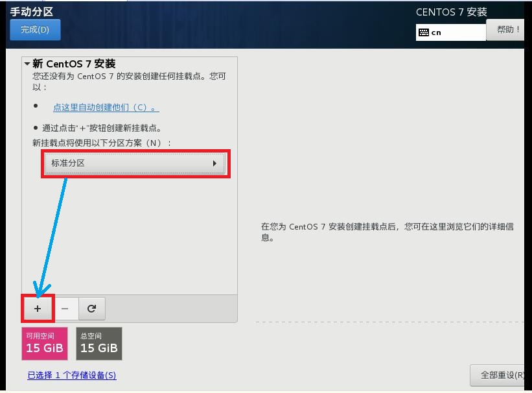Open the 标准分区 partition scheme dropdown
The width and height of the screenshot is (532, 393).
(135, 163)
